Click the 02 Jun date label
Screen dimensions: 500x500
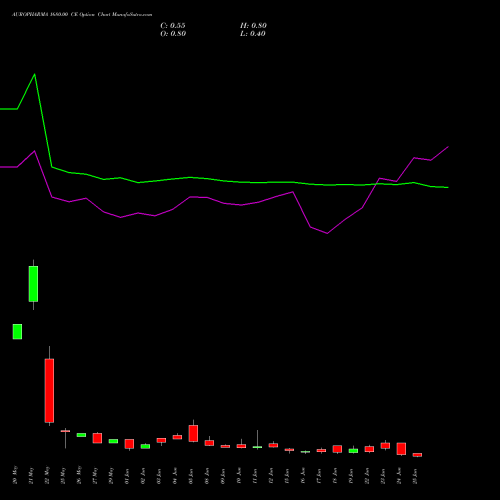pyautogui.click(x=143, y=476)
